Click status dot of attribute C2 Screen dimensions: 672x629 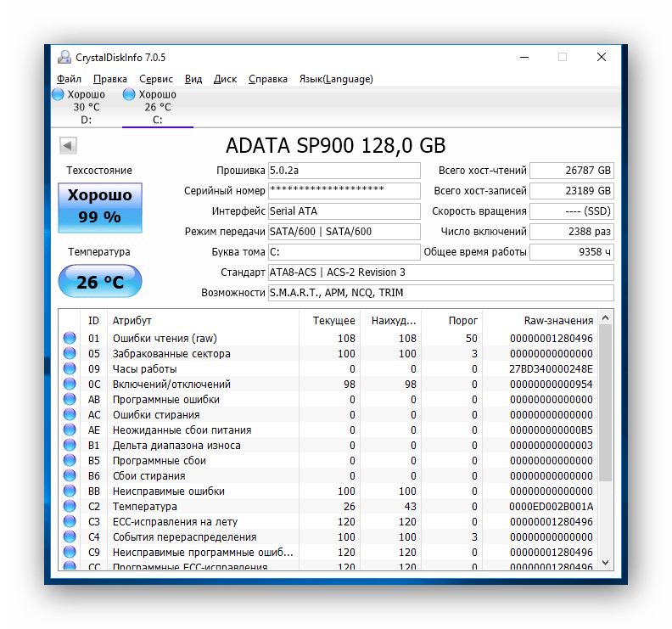pos(70,506)
